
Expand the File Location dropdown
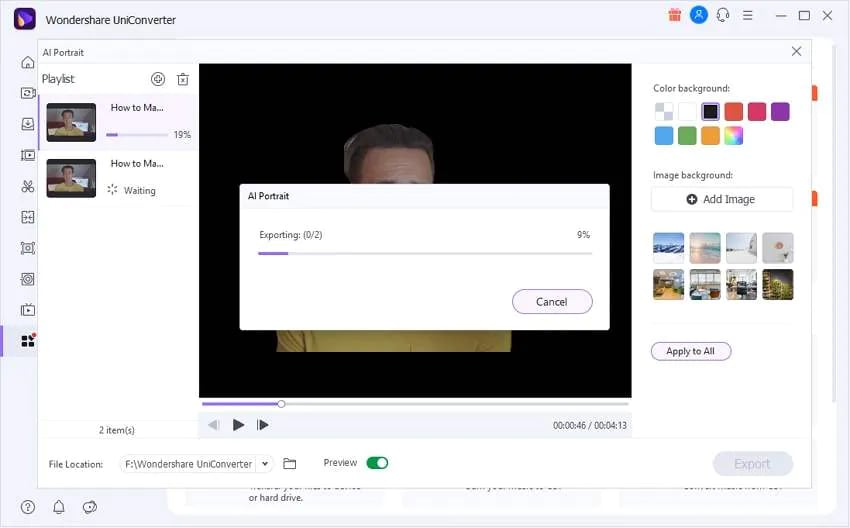(265, 463)
